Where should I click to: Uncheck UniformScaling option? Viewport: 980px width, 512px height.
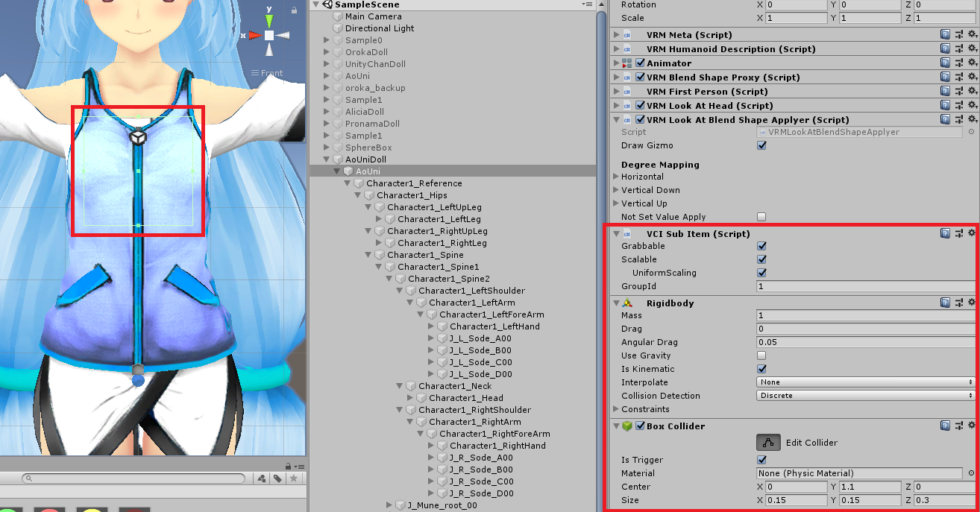click(x=761, y=273)
